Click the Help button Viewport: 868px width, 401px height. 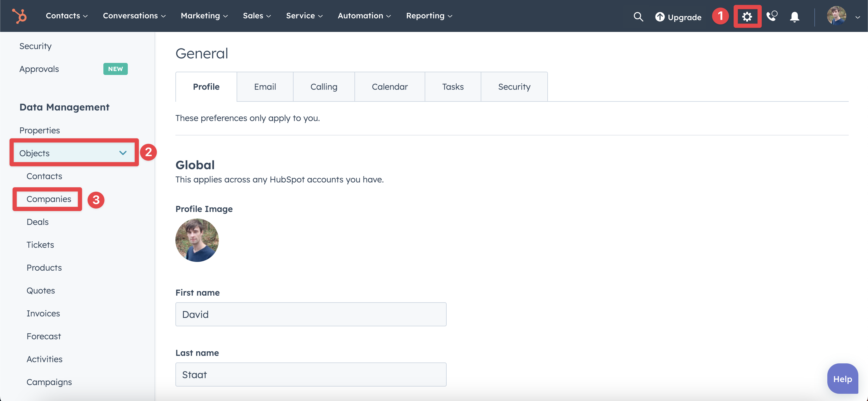point(842,379)
